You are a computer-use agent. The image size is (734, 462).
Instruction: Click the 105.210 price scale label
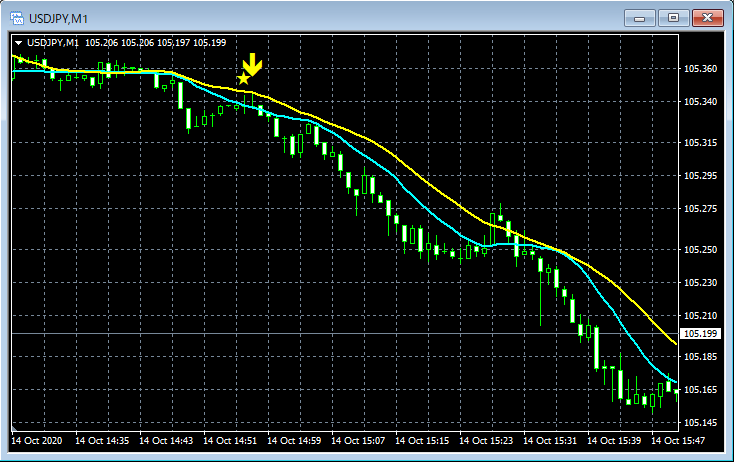point(700,315)
